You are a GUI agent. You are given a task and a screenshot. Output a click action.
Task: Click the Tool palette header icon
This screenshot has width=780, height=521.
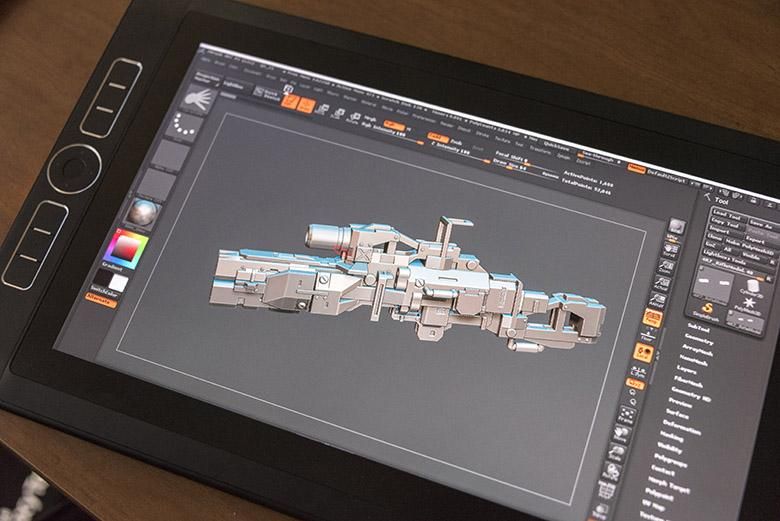[x=708, y=198]
